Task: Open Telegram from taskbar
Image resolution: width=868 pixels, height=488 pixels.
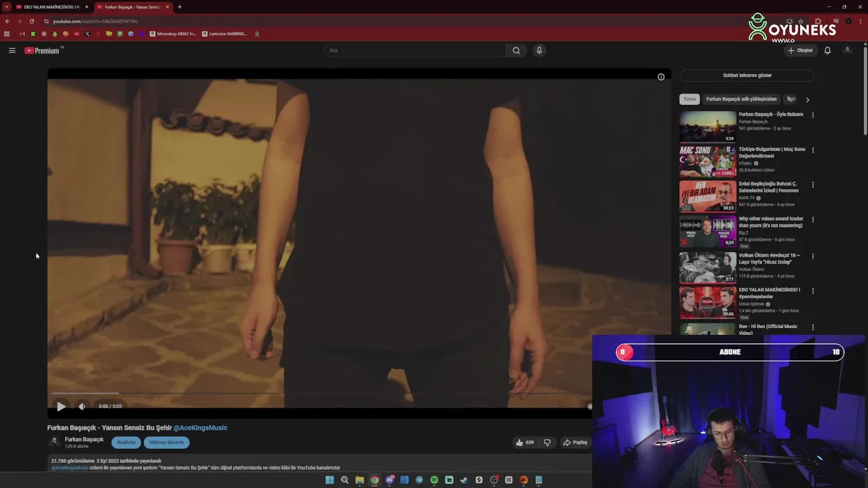Action: pyautogui.click(x=419, y=480)
